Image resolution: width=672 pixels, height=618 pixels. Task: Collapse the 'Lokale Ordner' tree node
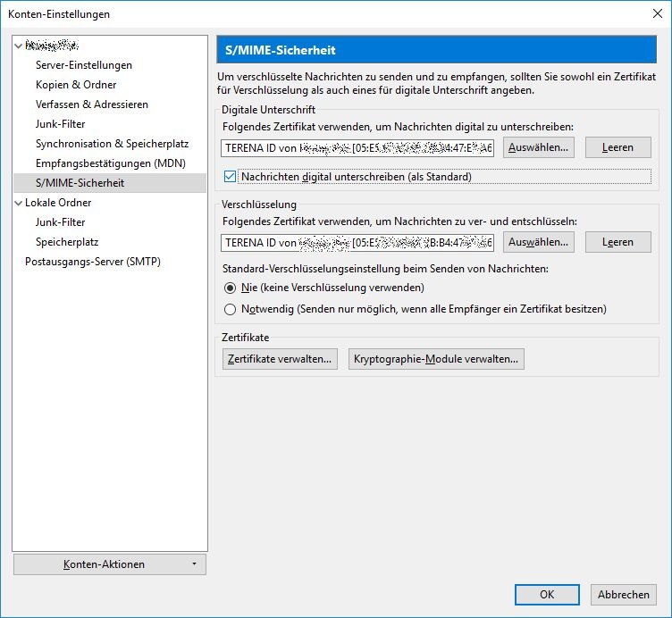19,203
